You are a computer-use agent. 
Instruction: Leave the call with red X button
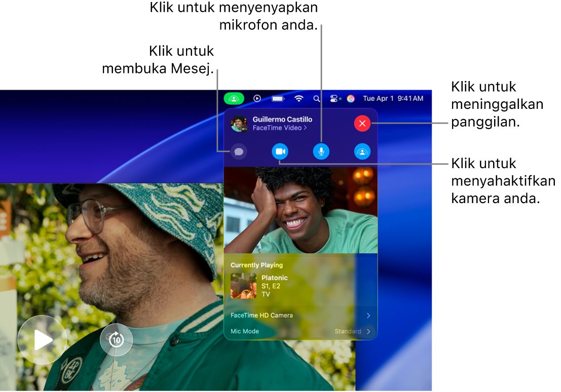362,124
